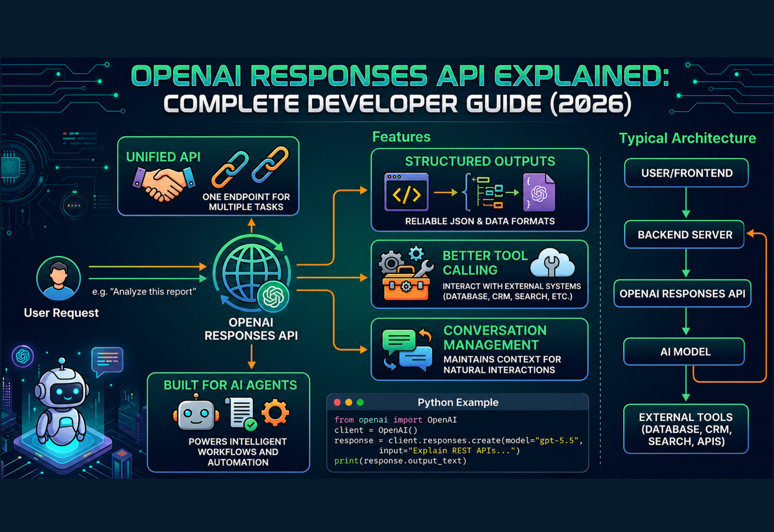774x532 pixels.
Task: Click 'POWERS INTELLIGENT WORKFLOWS AND AUTOMATION' text
Action: point(238,452)
